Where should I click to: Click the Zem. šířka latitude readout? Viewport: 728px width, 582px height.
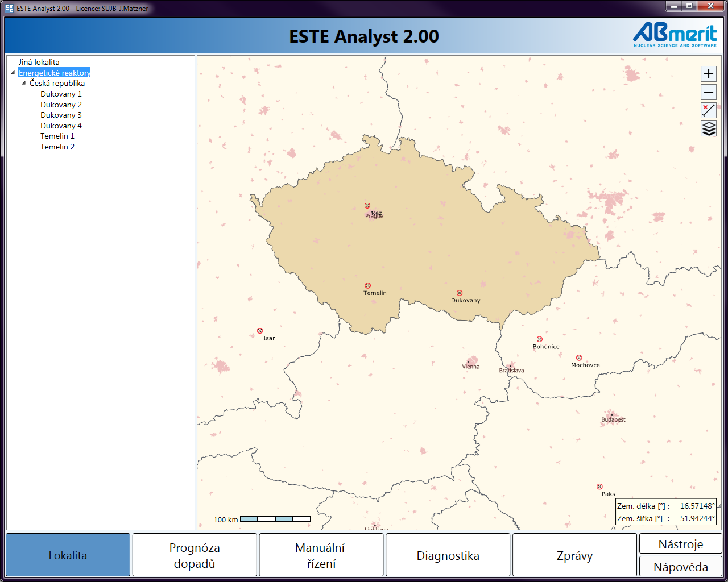[x=665, y=518]
